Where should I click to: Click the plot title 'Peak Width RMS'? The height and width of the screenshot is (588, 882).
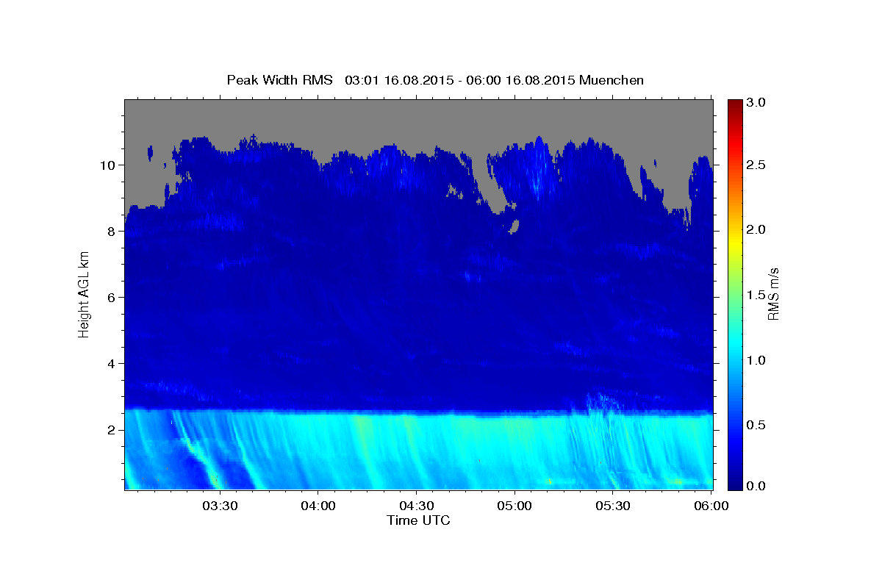coord(279,79)
